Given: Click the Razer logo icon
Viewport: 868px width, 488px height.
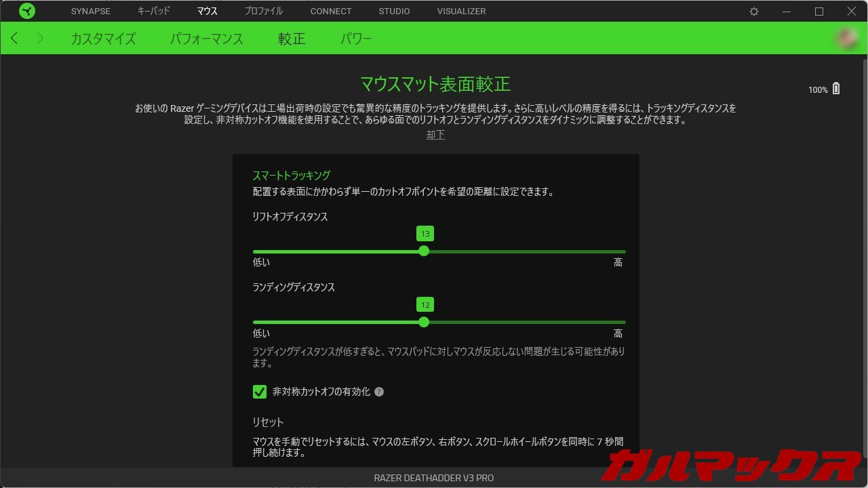Looking at the screenshot, I should coord(27,12).
